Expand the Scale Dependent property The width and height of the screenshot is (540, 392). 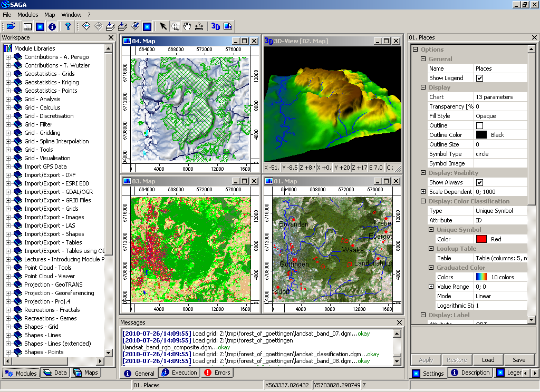(x=423, y=192)
